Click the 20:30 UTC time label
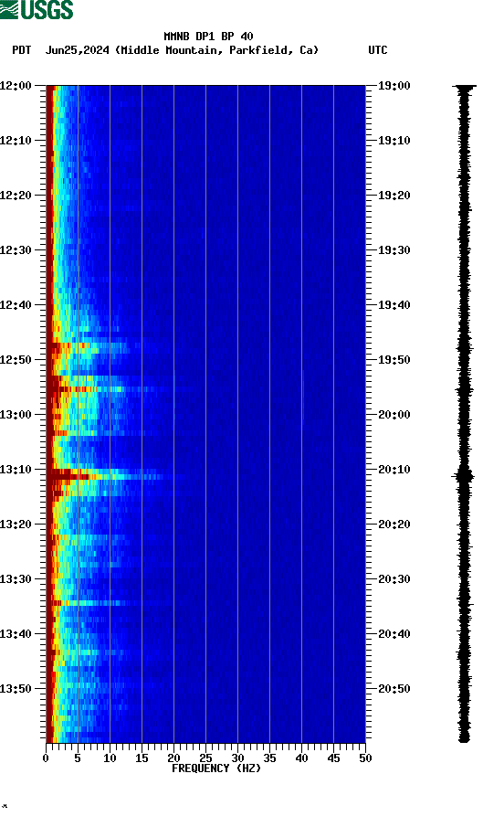 point(394,579)
